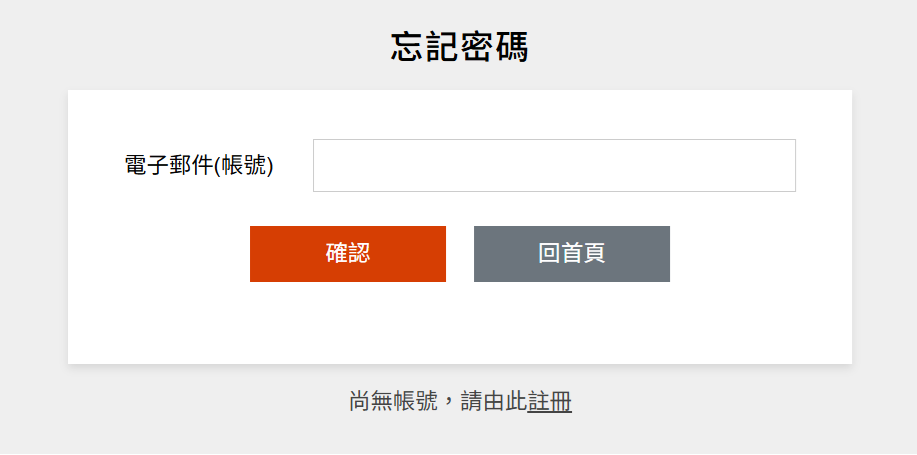Focus the text box beside 電子郵件(帳號)

(x=554, y=165)
